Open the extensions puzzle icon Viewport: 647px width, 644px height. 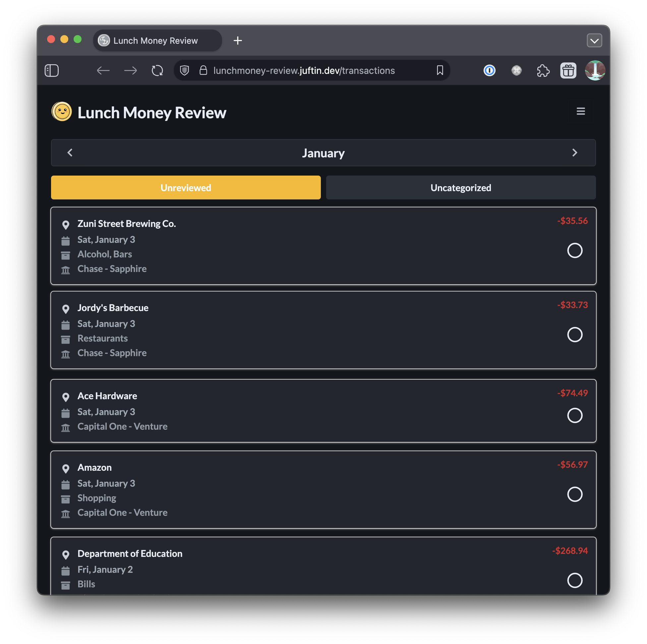pos(543,71)
